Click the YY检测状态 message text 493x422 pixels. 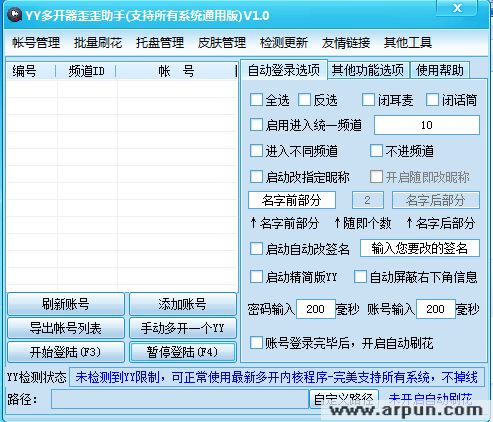[277, 377]
